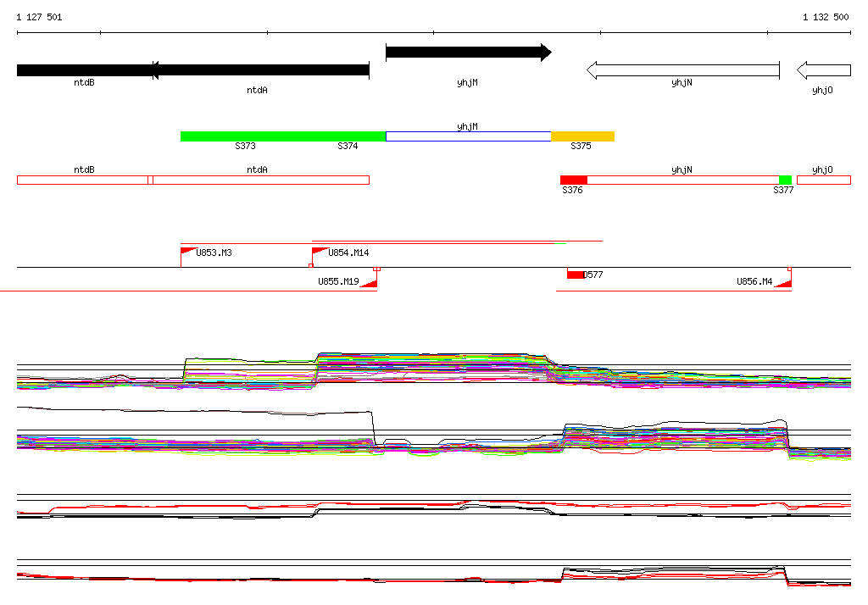This screenshot has width=868, height=605.
Task: Click the start coordinate 1 127 501
Action: click(x=39, y=17)
